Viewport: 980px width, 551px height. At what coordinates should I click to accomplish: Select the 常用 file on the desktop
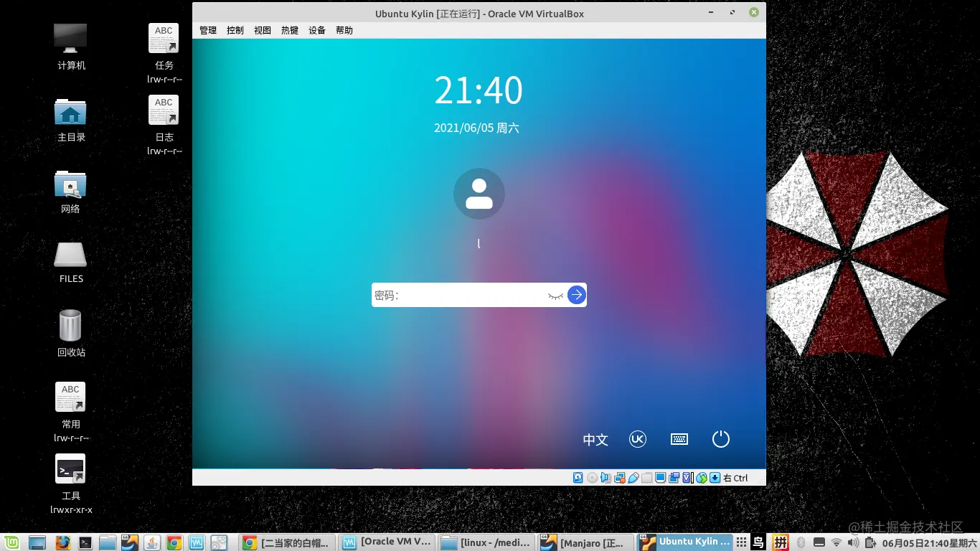point(71,412)
